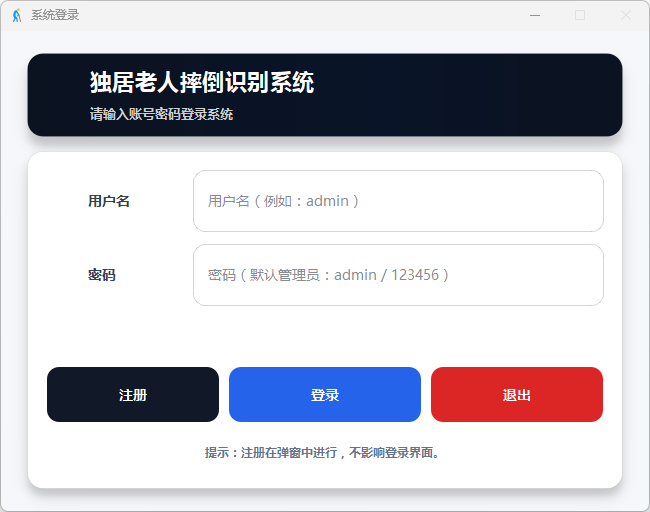Image resolution: width=650 pixels, height=512 pixels.
Task: Click the 密码 label
Action: point(102,275)
